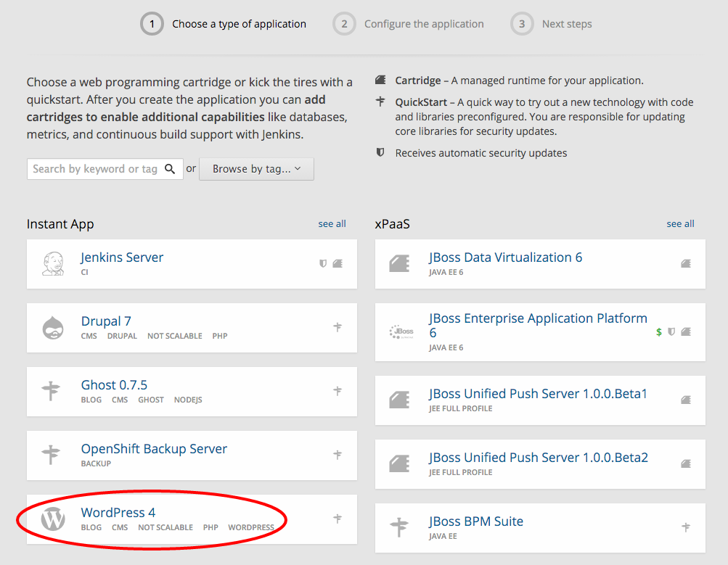Click JBoss Unified Push Server Beta2 cartridge icon
728x565 pixels.
pyautogui.click(x=400, y=463)
